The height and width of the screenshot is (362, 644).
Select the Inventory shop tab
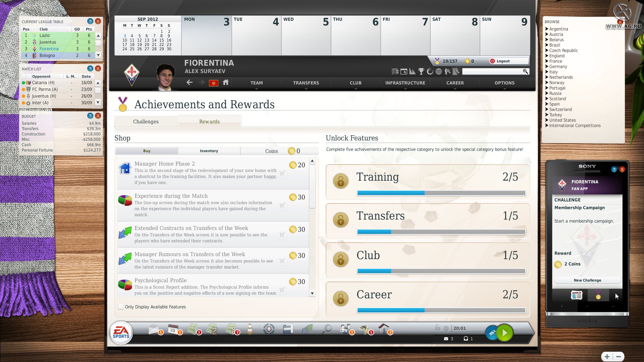tap(209, 151)
